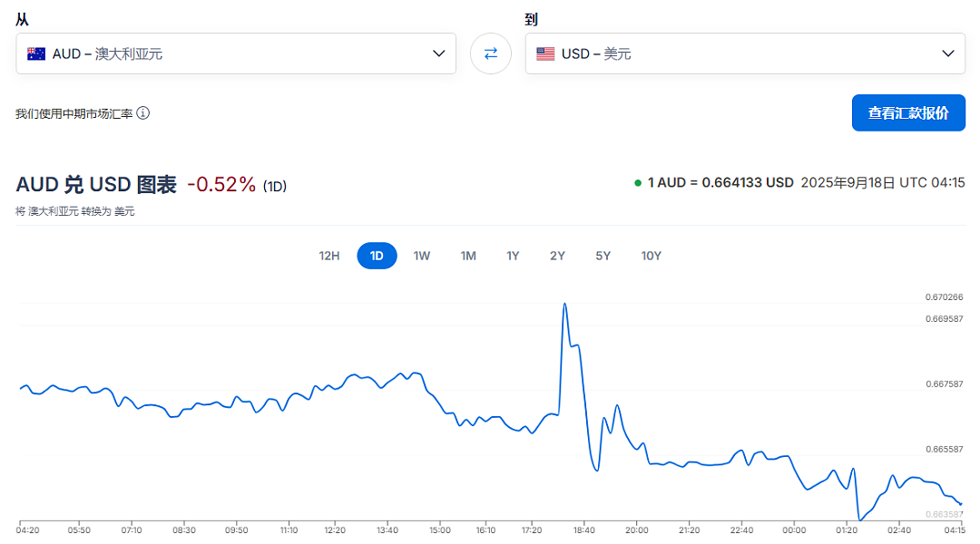Click the 0.670266 y-axis label
The width and height of the screenshot is (980, 544).
click(944, 297)
